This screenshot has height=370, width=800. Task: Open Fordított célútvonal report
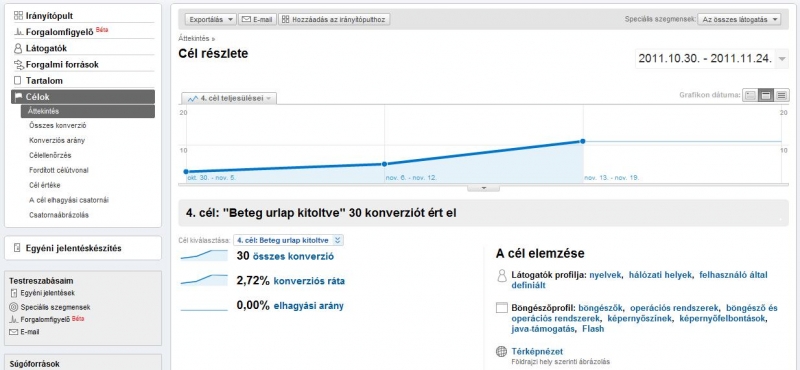point(59,170)
